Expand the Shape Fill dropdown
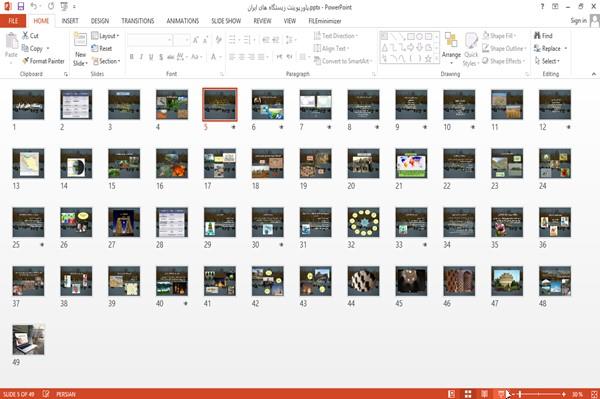600x399 pixels. pos(499,36)
